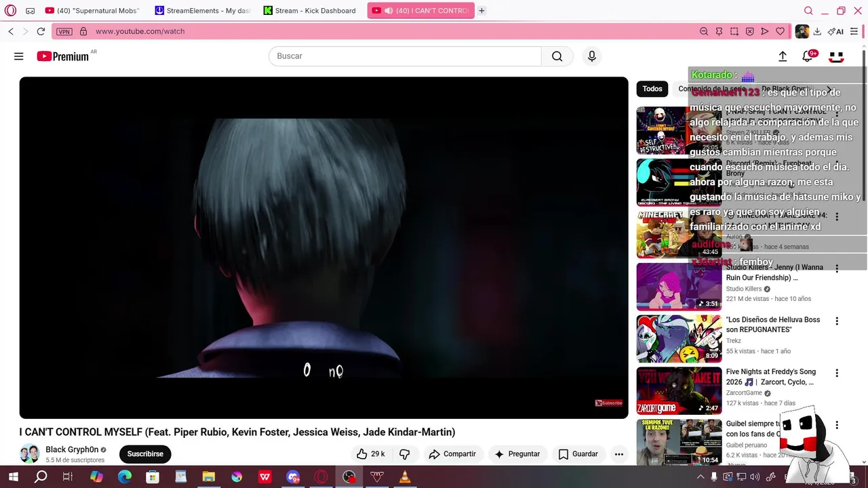Open VLC media player from taskbar
868x488 pixels.
coord(405,477)
